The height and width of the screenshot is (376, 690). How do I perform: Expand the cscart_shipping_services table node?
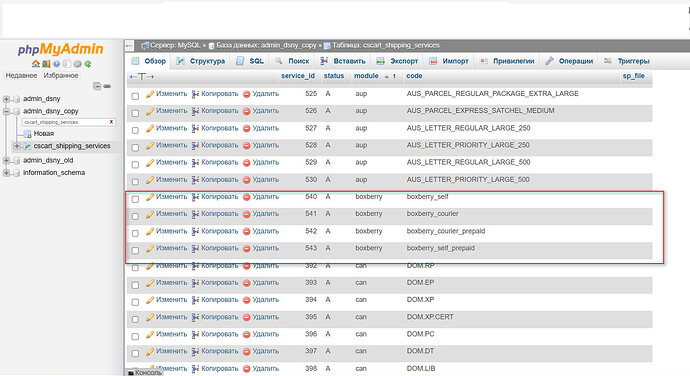coord(17,146)
